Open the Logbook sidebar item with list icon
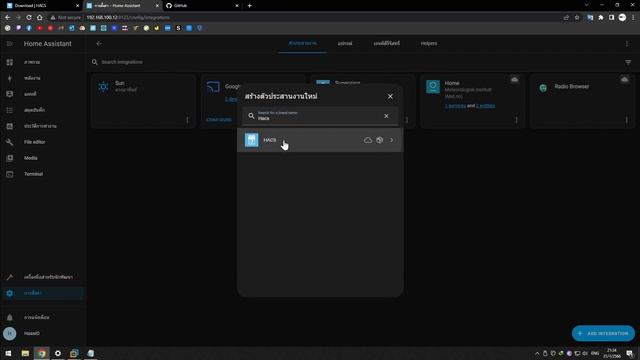 coord(43,110)
